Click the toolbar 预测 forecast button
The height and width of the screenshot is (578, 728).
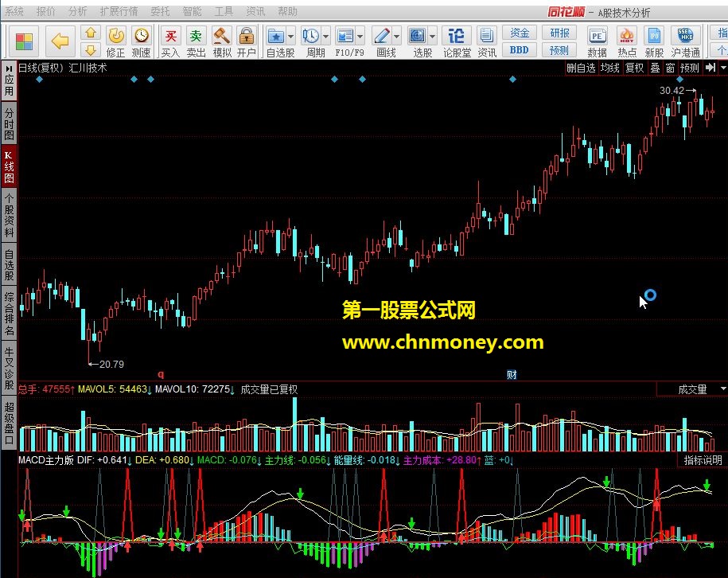[x=559, y=49]
